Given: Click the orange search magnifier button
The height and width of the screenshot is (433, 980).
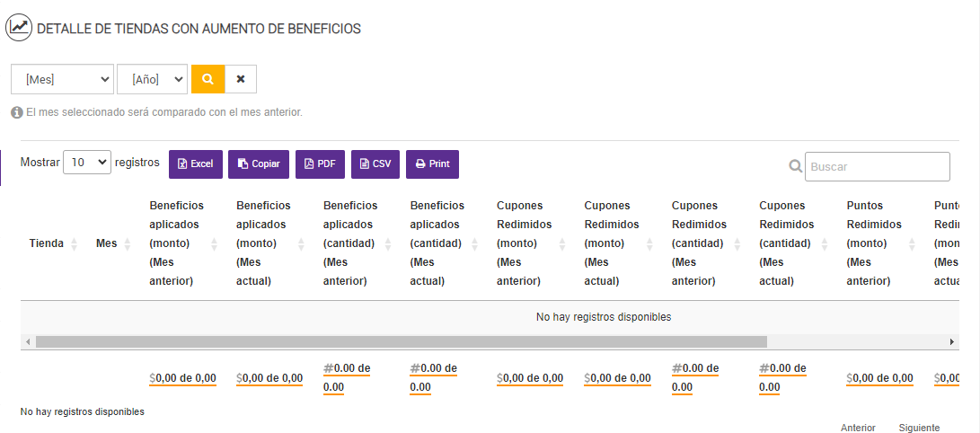Looking at the screenshot, I should pos(207,79).
